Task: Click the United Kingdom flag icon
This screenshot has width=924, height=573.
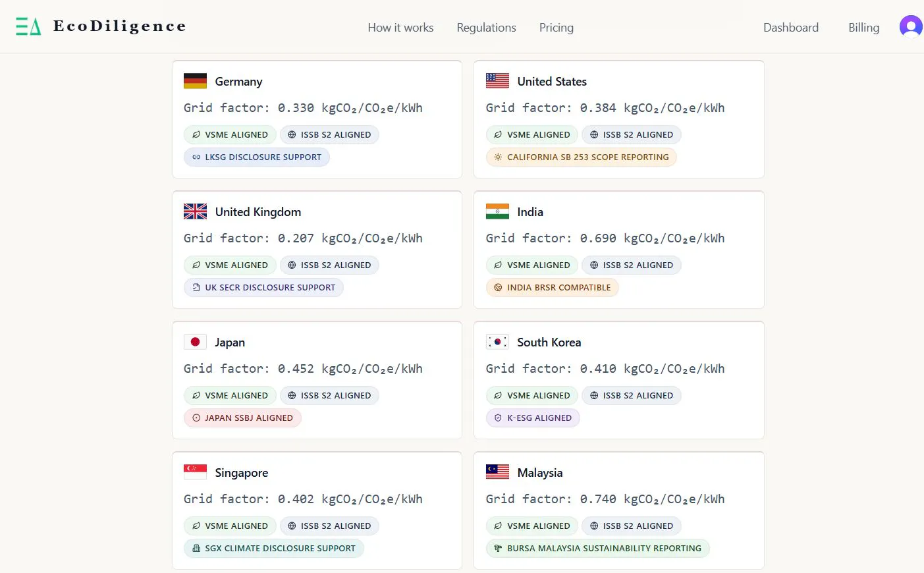Action: (x=195, y=211)
